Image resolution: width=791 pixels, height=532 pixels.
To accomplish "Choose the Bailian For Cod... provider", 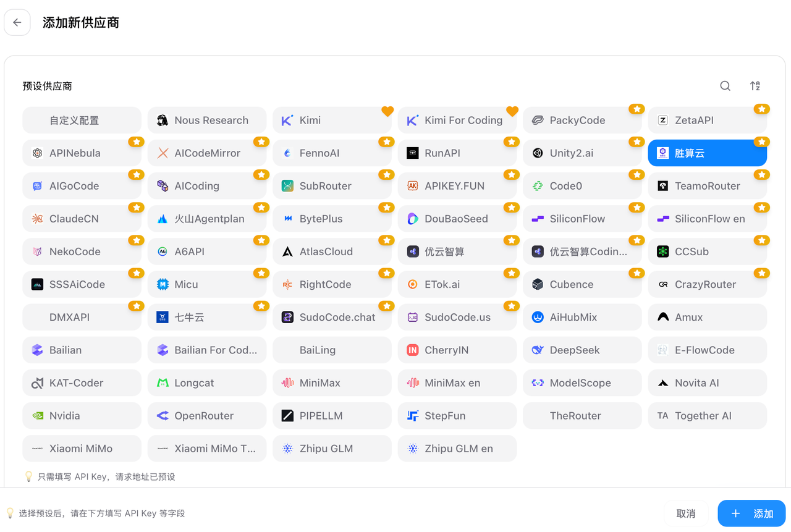I will coord(207,350).
